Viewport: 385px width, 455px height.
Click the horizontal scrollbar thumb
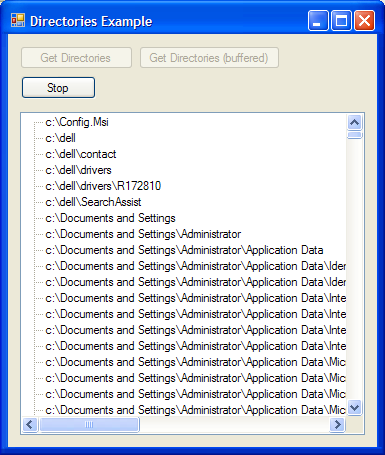(89, 425)
